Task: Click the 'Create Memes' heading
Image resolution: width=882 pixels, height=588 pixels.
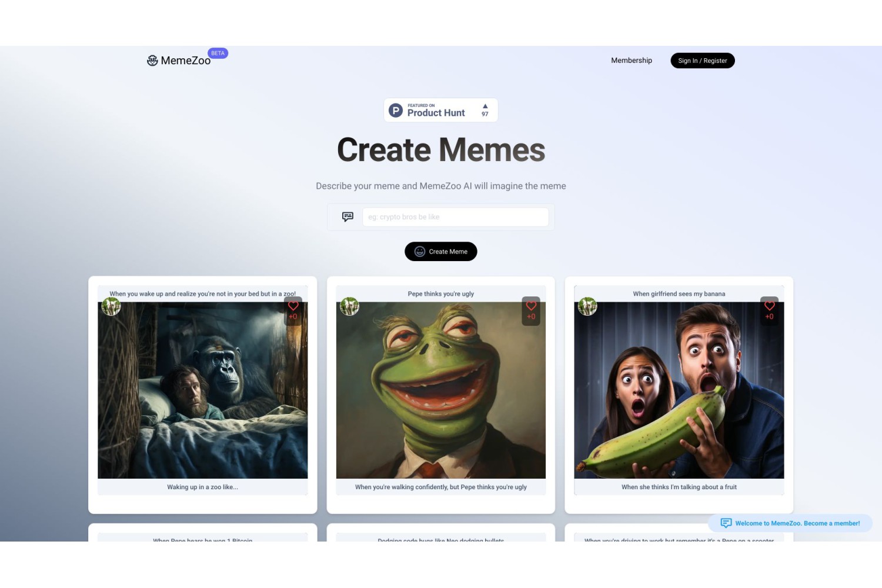Action: [x=441, y=150]
